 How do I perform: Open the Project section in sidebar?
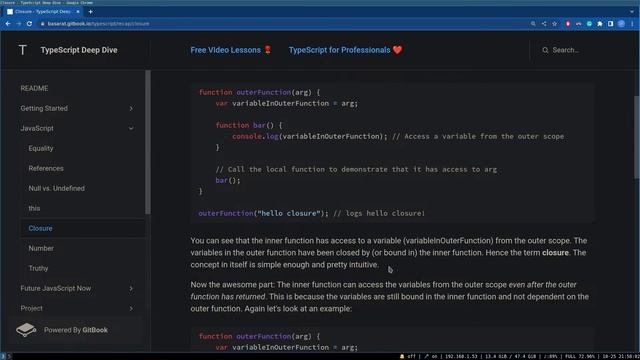pos(31,308)
